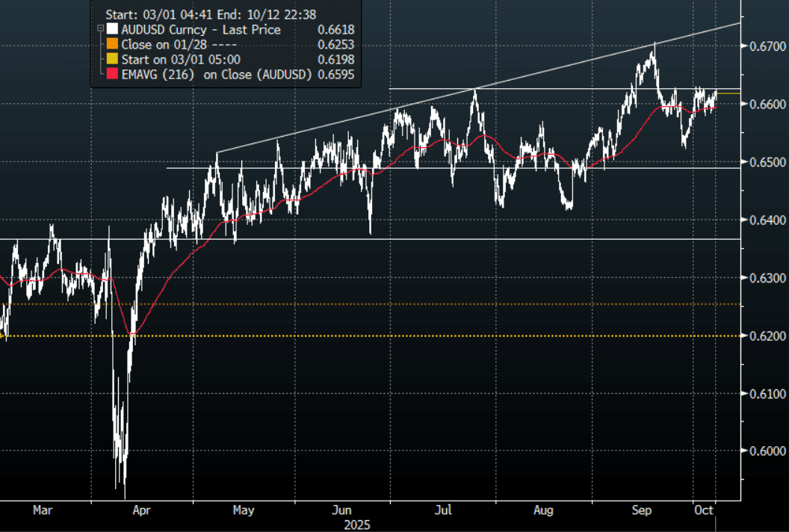
Task: Click the Jul label on time axis
Action: point(443,510)
